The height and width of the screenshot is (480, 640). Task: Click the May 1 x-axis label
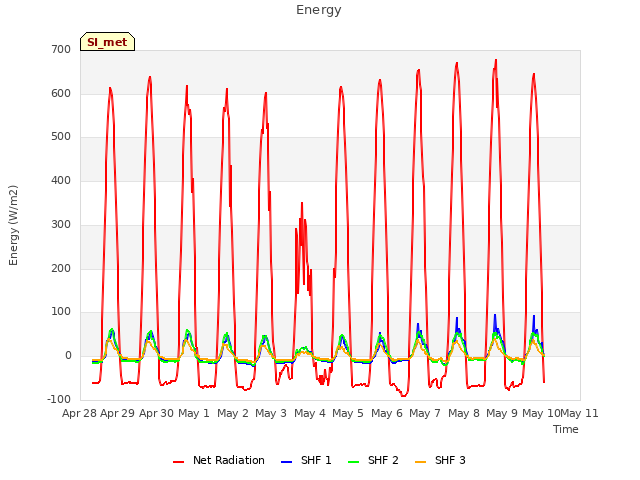[194, 413]
